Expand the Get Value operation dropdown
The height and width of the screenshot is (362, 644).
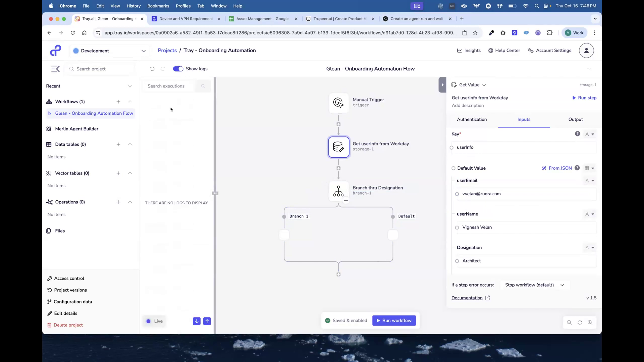click(484, 85)
